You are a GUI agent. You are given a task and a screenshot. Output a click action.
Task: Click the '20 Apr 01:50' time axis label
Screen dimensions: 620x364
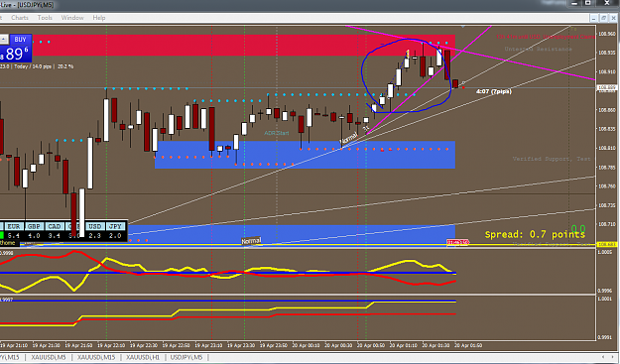468,345
